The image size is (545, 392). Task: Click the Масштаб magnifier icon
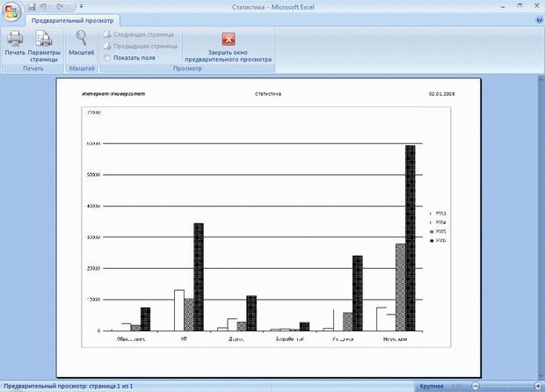pos(82,39)
